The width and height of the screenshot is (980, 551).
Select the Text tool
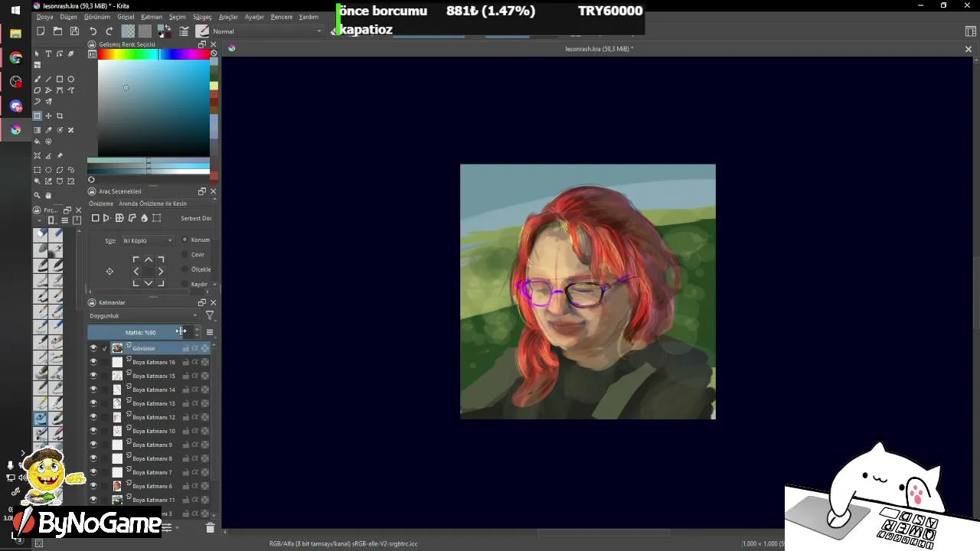click(48, 54)
